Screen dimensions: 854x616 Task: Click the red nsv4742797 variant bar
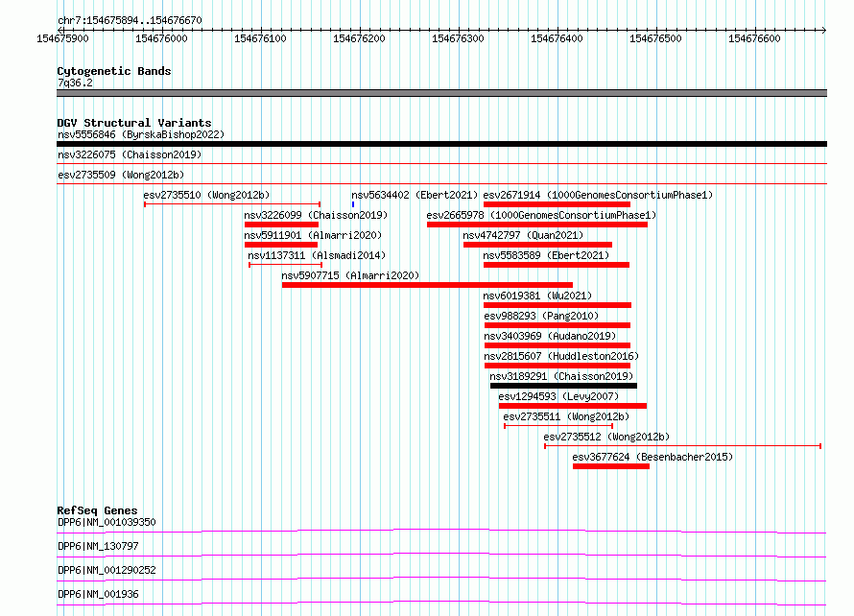[537, 245]
